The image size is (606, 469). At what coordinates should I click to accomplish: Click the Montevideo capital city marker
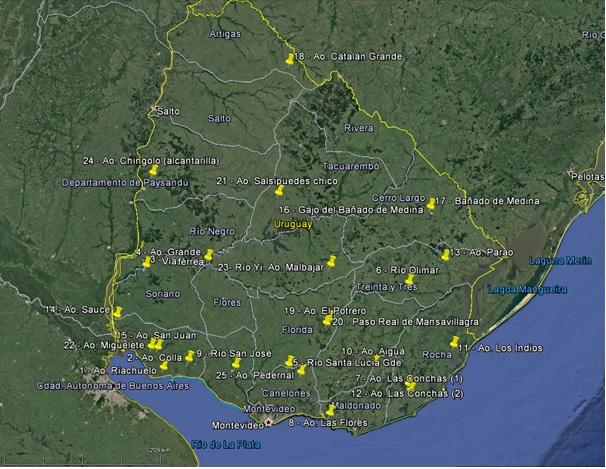(x=267, y=422)
